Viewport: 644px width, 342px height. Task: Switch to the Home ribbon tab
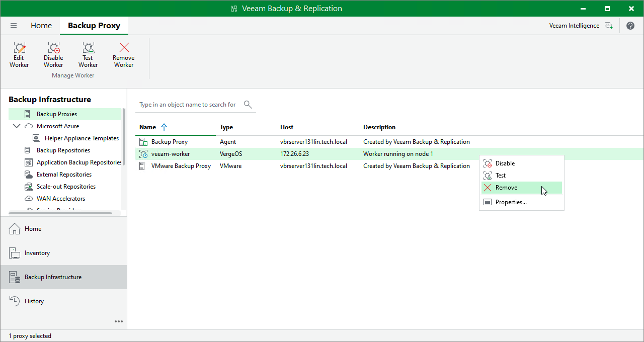(41, 26)
